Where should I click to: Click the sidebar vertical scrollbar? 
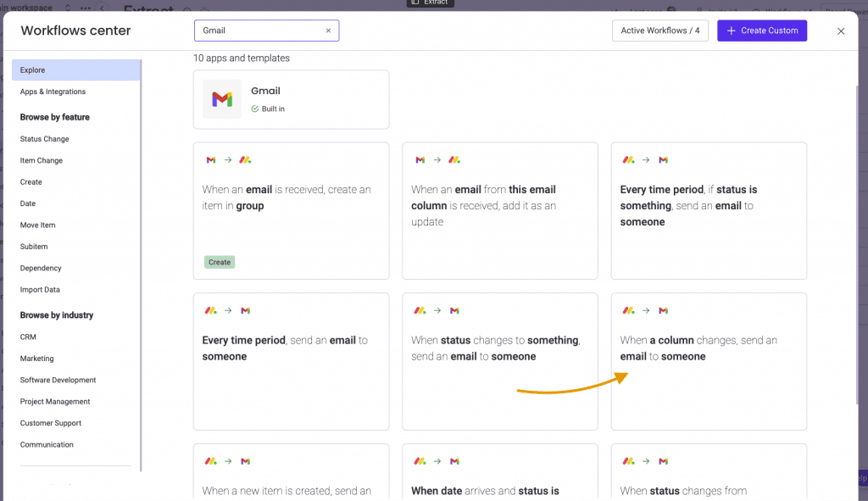click(142, 265)
